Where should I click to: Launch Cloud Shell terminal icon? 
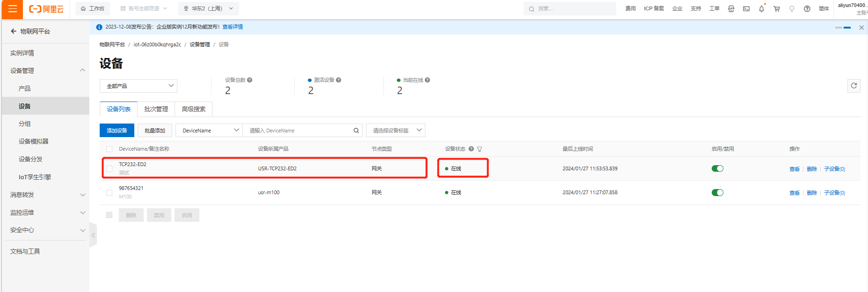(x=746, y=9)
